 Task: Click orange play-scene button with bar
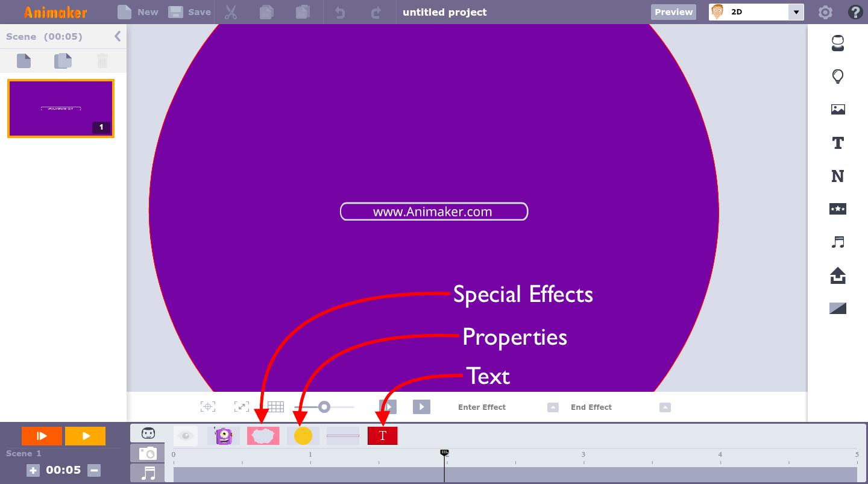tap(42, 436)
